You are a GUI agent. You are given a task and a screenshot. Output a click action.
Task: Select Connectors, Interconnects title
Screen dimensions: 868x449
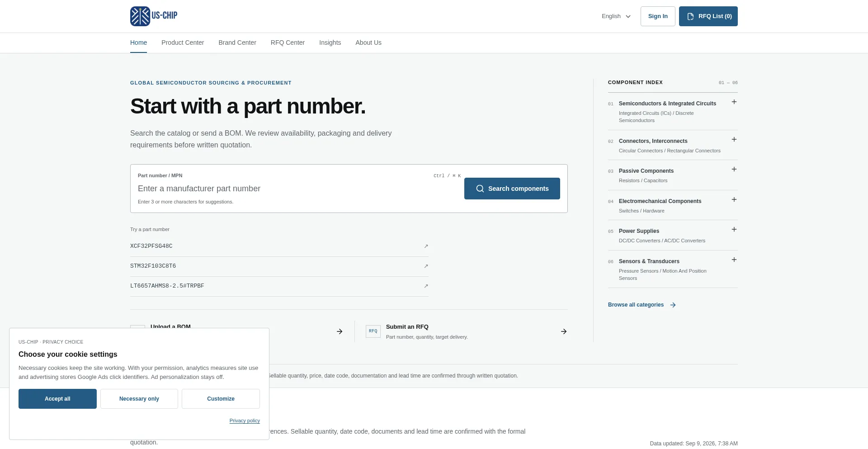653,141
